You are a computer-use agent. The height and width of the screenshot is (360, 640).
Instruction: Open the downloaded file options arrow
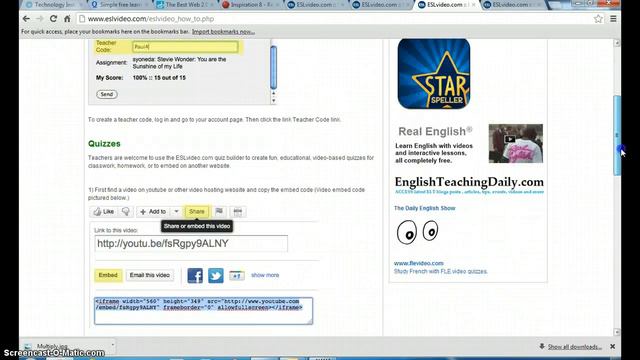click(x=113, y=345)
